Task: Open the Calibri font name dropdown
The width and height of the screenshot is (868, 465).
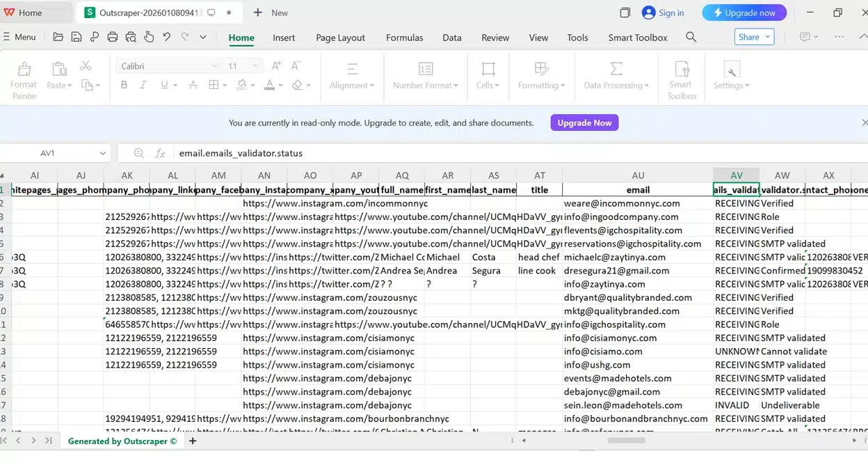Action: point(214,66)
